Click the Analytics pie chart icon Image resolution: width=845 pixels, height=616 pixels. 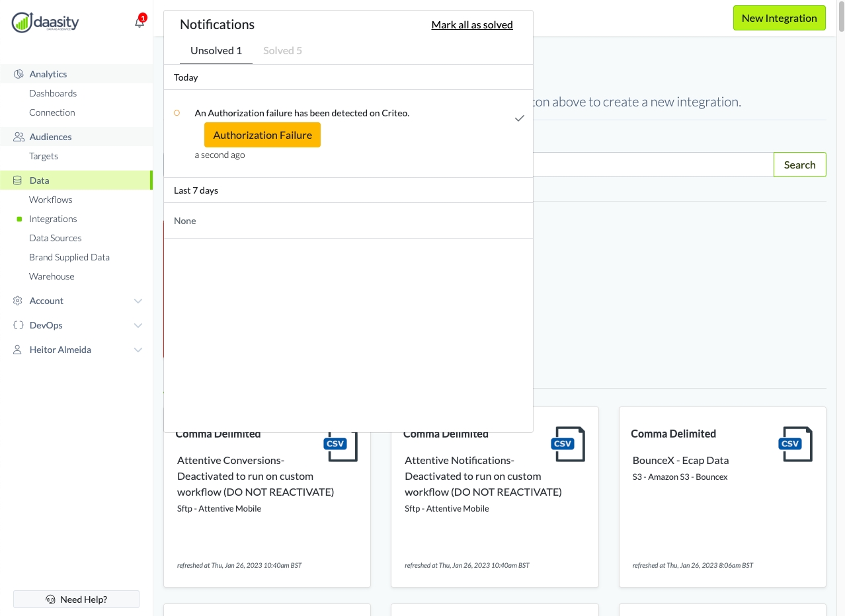(x=19, y=74)
